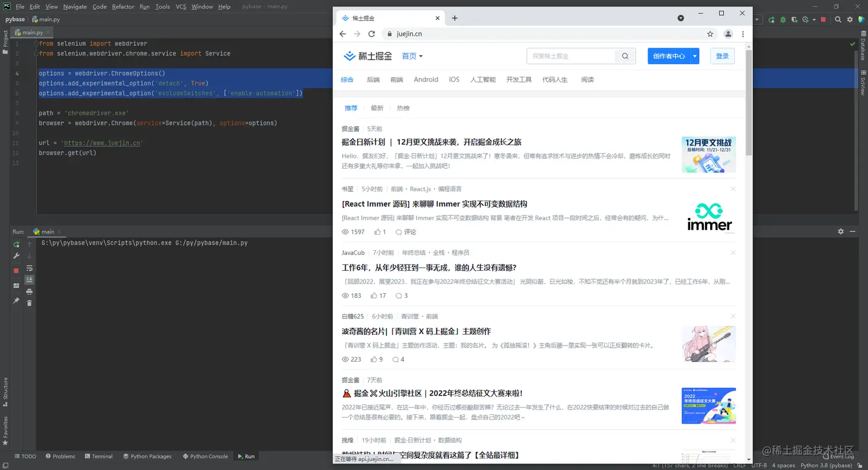Open PyCharm IDE settings gear in top toolbar
The width and height of the screenshot is (868, 470).
850,20
